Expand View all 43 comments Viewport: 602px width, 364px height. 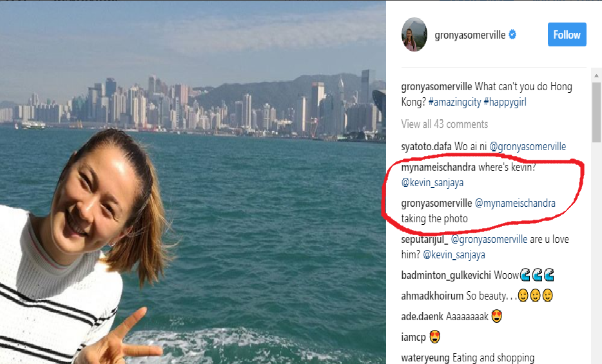click(445, 124)
